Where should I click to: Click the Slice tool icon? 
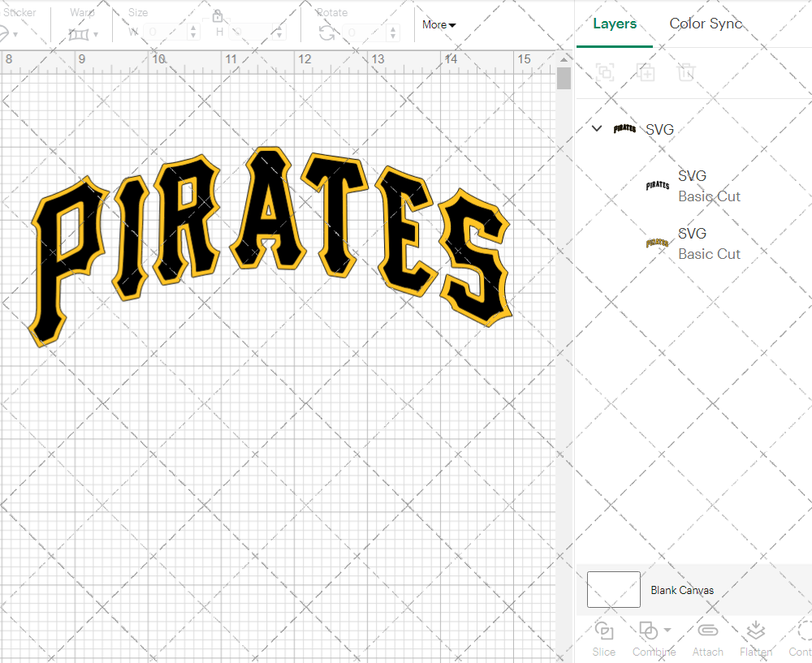pyautogui.click(x=604, y=631)
